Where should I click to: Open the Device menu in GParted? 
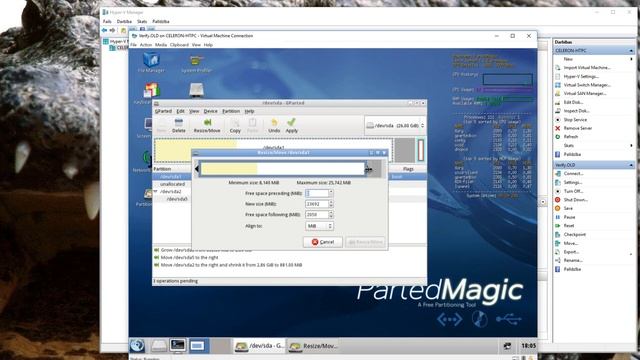pos(211,111)
